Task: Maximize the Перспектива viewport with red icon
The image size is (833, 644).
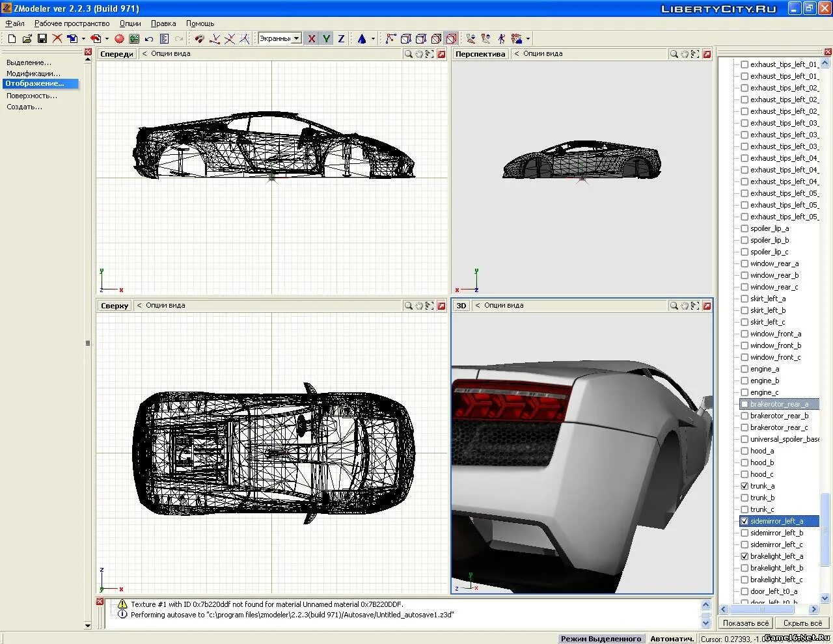Action: 707,54
